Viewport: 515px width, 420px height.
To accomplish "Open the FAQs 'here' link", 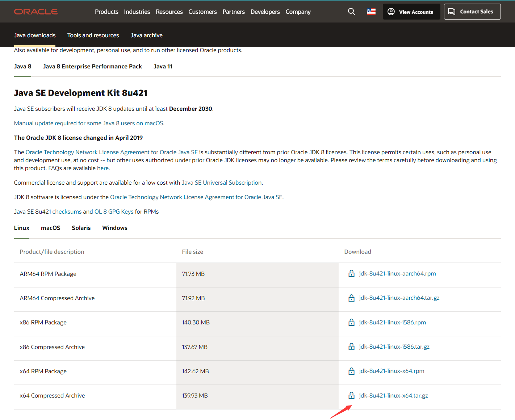I will [103, 168].
